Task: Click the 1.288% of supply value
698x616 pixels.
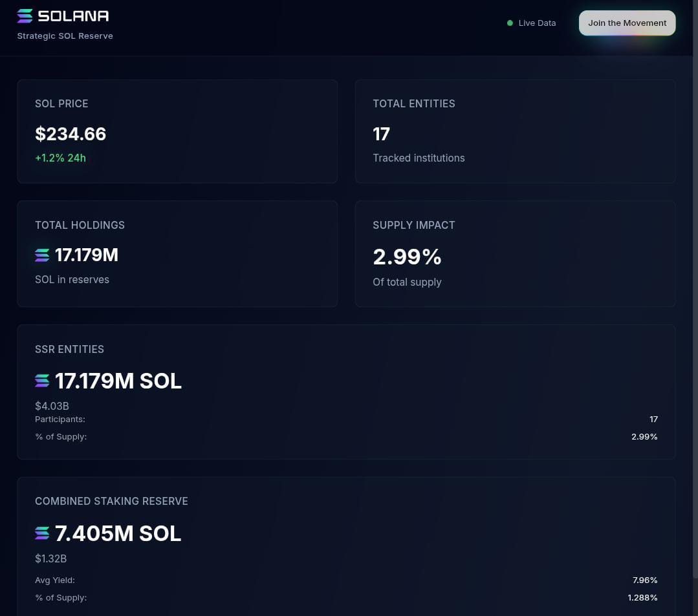Action: tap(642, 597)
